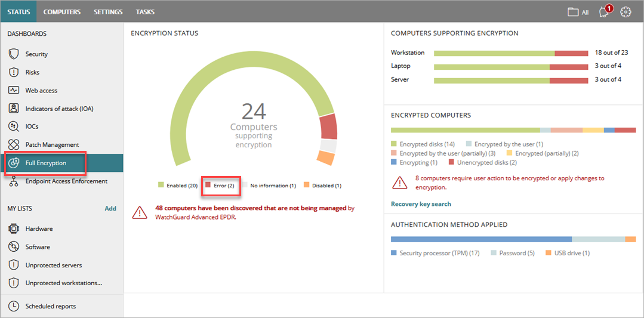Viewport: 644px width, 318px height.
Task: Open the gear settings icon at top right
Action: click(625, 12)
